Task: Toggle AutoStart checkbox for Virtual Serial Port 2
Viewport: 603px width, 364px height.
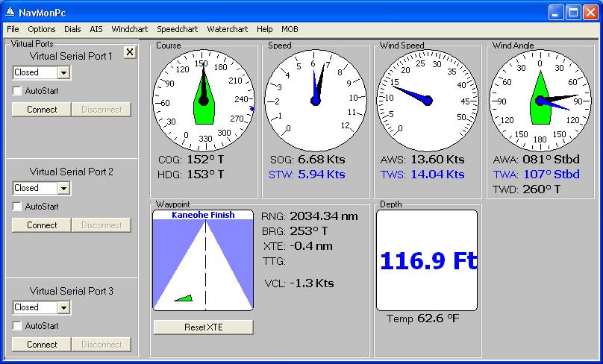Action: 18,207
